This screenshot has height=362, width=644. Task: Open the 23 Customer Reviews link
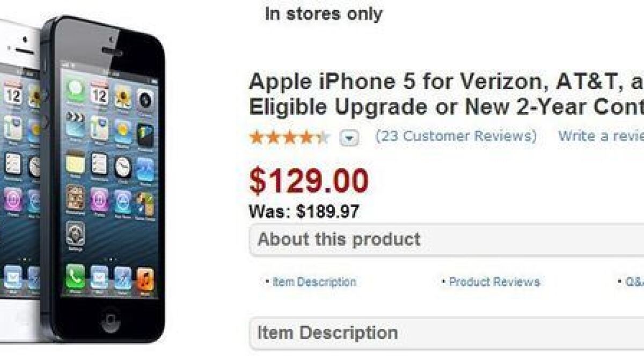point(456,136)
